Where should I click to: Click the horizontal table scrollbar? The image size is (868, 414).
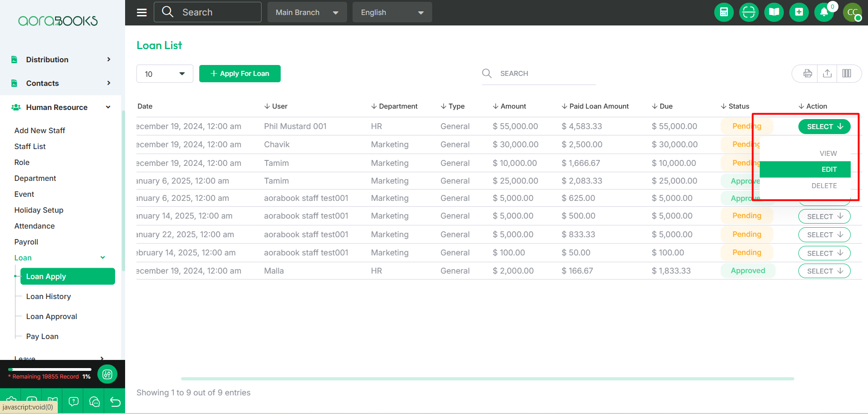coord(487,379)
